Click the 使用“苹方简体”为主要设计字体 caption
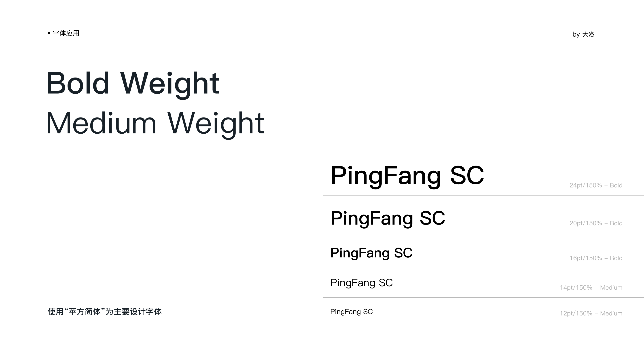This screenshot has width=644, height=362. pyautogui.click(x=104, y=312)
